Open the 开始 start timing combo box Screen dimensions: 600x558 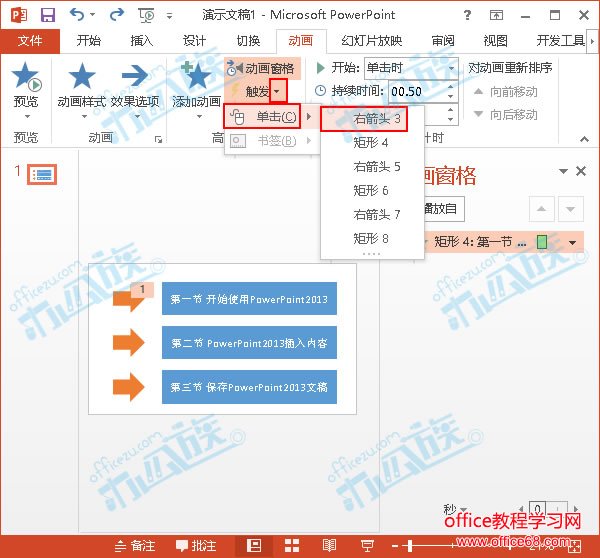point(411,68)
